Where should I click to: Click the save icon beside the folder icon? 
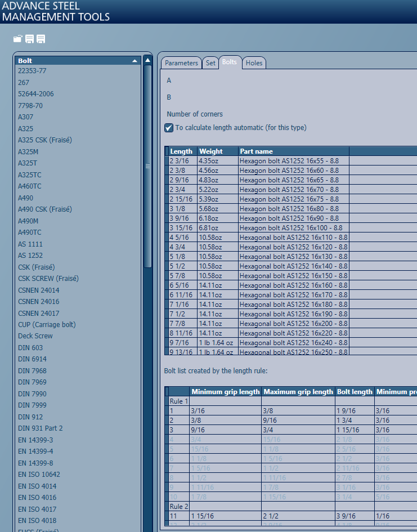point(29,39)
